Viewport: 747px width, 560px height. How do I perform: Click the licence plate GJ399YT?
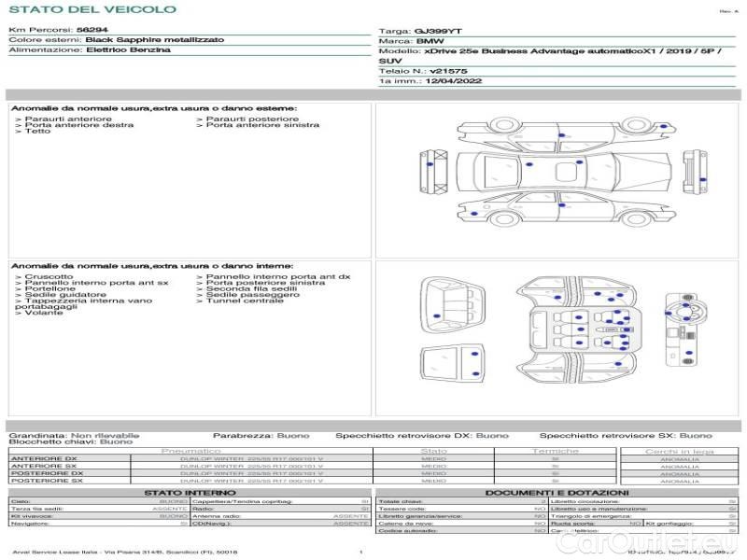point(438,31)
